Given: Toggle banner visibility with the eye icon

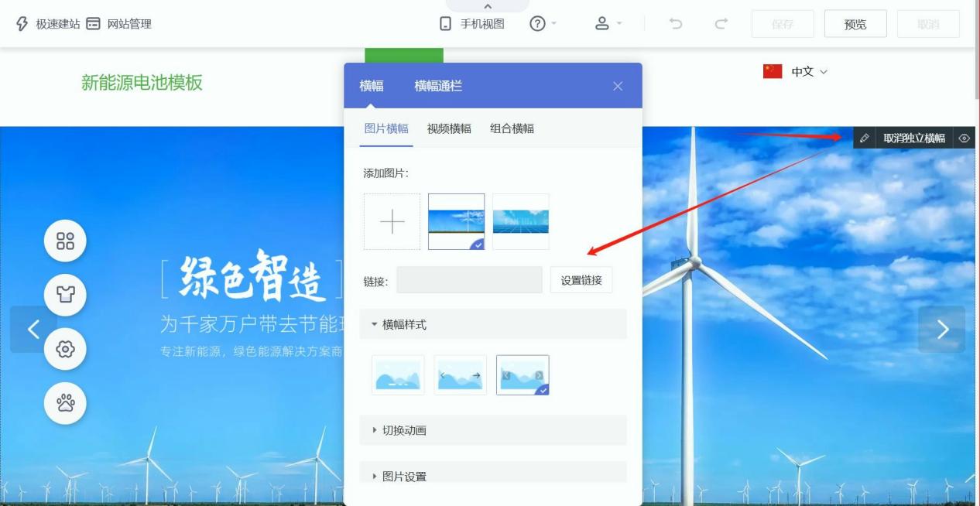Looking at the screenshot, I should pos(964,138).
